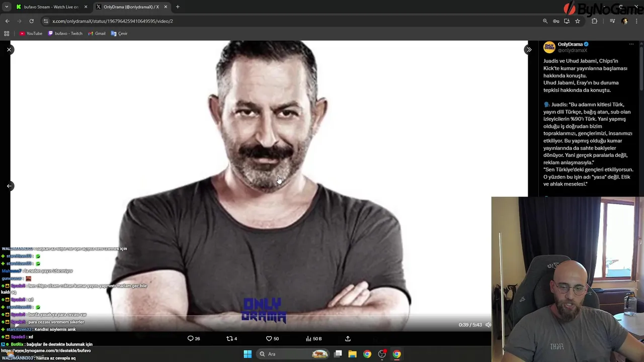Open the Gmail bookmark

(x=97, y=33)
